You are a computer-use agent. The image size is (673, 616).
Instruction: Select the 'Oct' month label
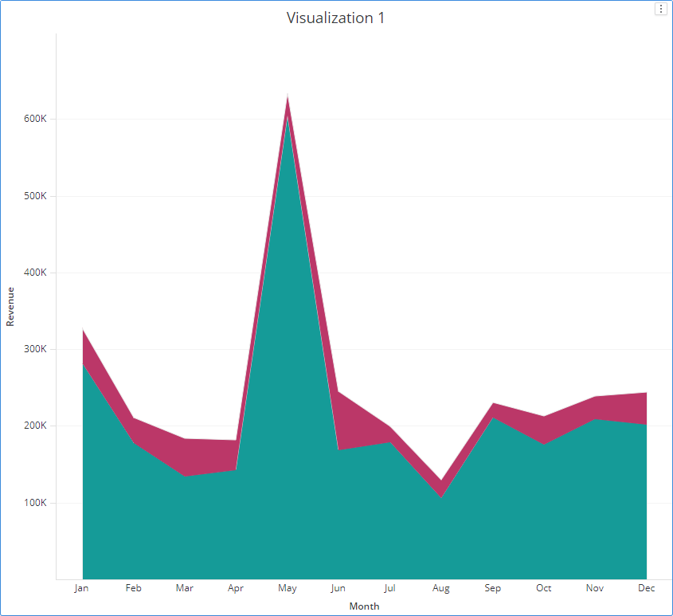pos(543,588)
